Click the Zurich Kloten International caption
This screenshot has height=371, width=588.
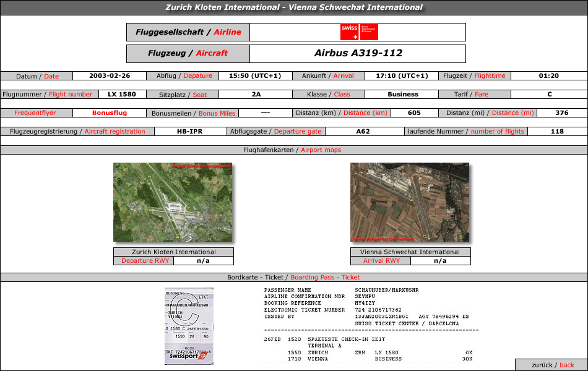(x=174, y=252)
